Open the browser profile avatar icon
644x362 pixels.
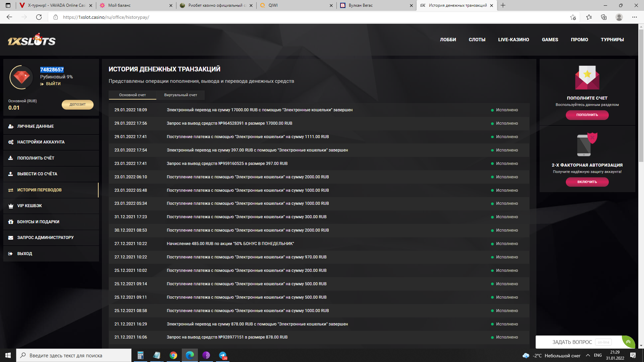[619, 17]
